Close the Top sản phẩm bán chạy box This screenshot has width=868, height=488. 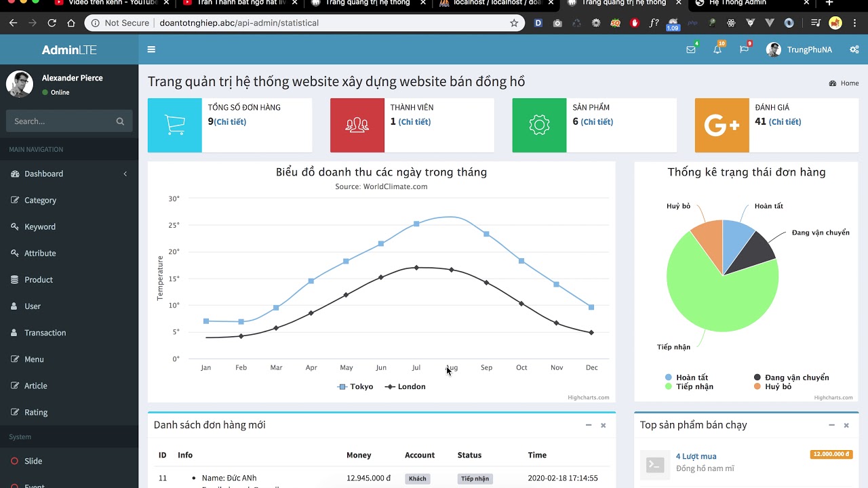846,425
